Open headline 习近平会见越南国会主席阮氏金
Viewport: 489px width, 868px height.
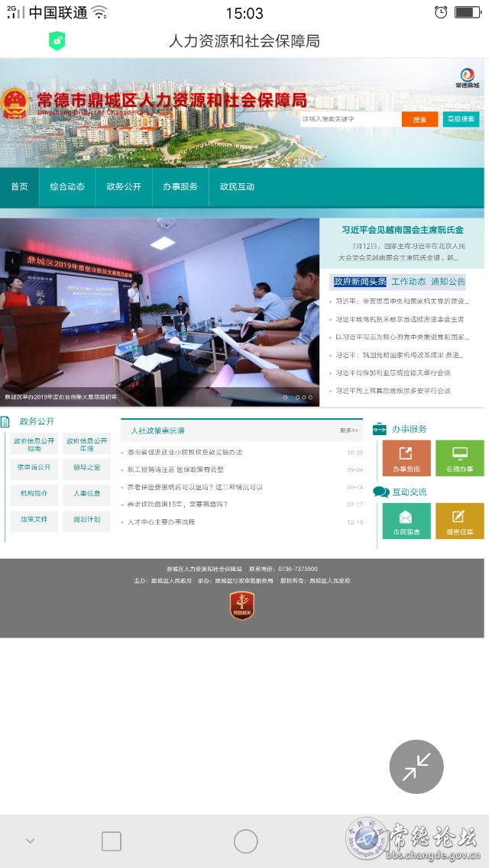tap(403, 230)
